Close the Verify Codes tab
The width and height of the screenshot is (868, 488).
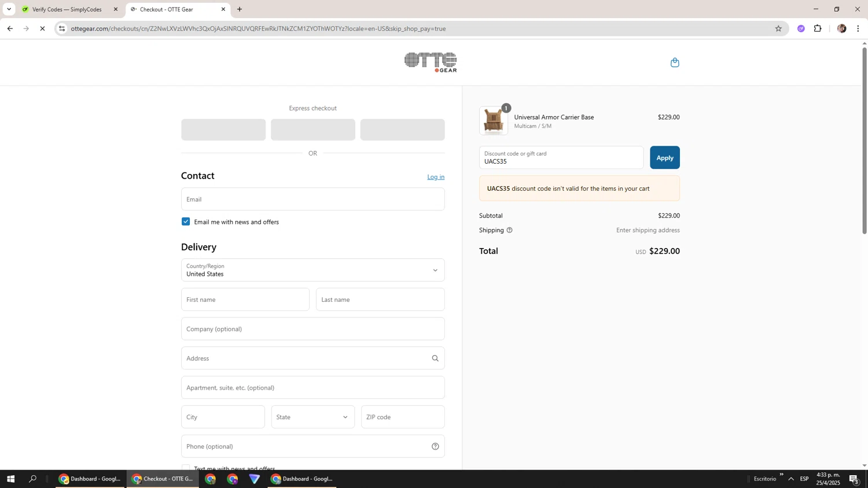116,9
